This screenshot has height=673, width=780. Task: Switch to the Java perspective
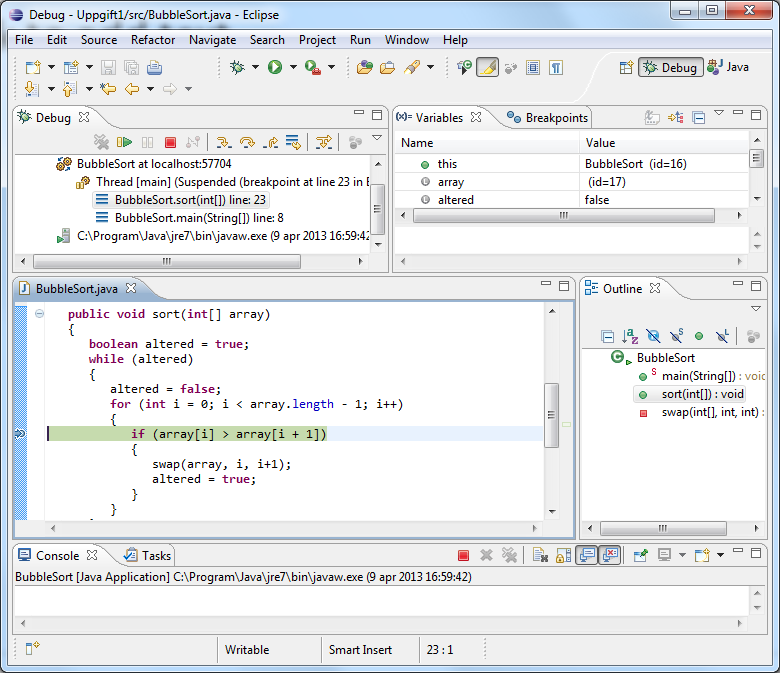(729, 67)
